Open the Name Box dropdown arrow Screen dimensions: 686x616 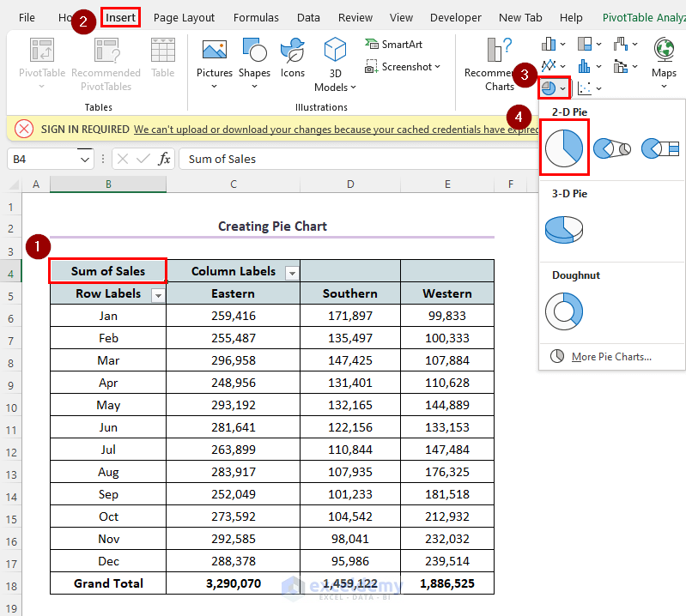pyautogui.click(x=85, y=159)
